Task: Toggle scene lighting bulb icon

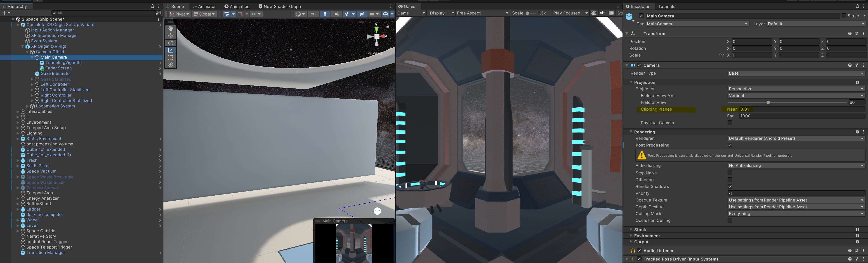Action: pyautogui.click(x=325, y=14)
